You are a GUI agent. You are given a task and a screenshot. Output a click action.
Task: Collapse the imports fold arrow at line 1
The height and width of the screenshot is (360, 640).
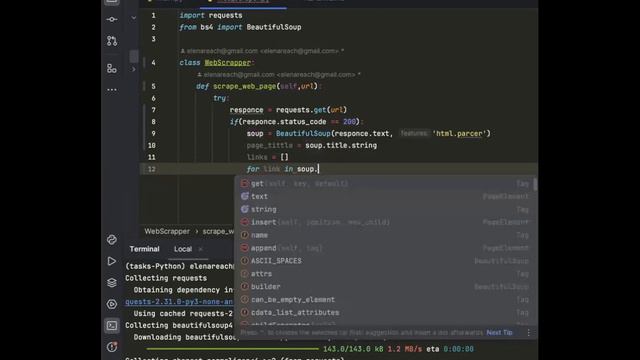point(133,18)
